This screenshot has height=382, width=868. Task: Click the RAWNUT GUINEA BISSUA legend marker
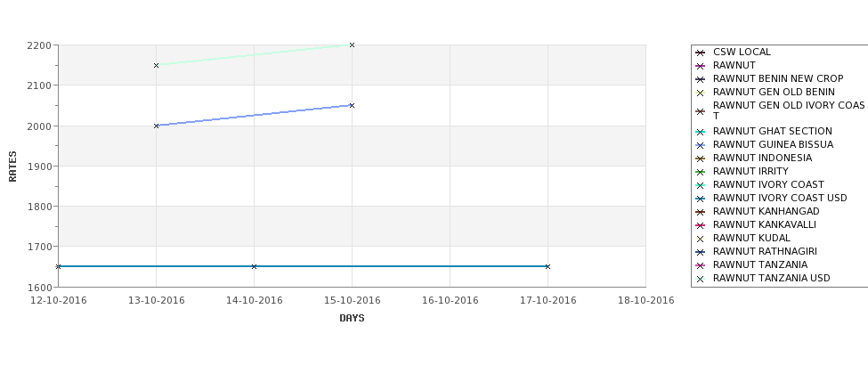(701, 145)
